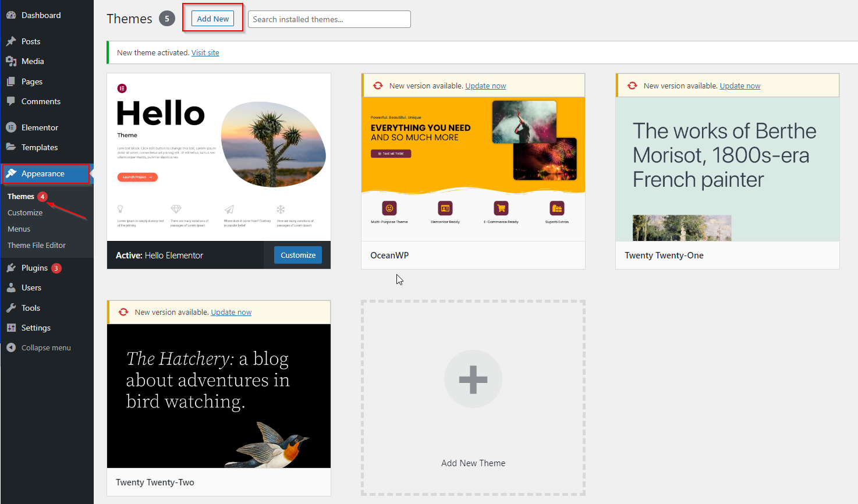Click Update now for Twenty Twenty-Two
The image size is (858, 504).
pos(231,312)
